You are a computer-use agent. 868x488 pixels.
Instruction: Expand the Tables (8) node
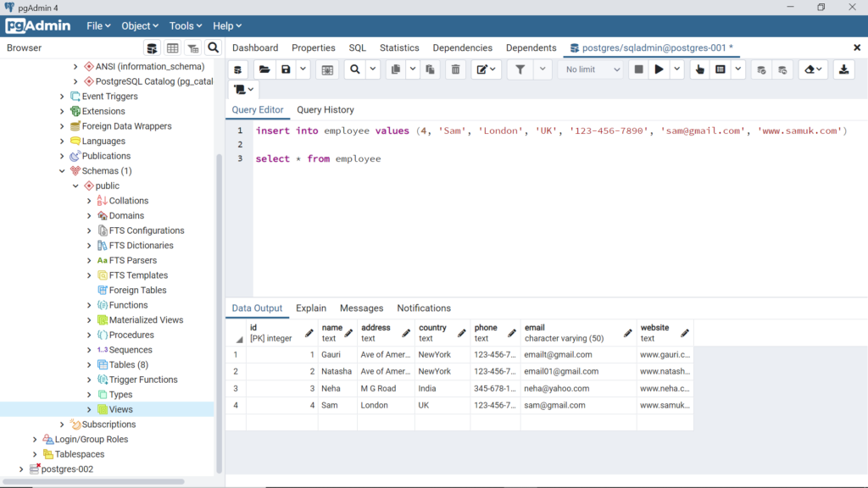pyautogui.click(x=89, y=364)
